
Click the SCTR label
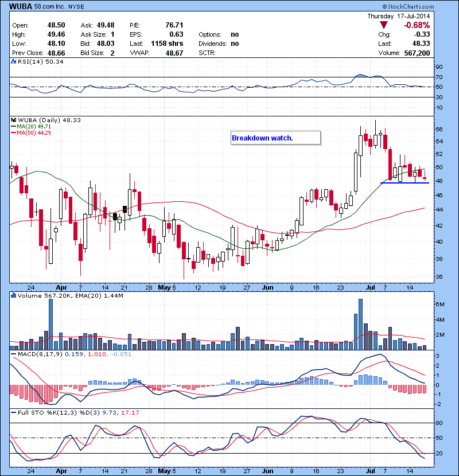(207, 53)
